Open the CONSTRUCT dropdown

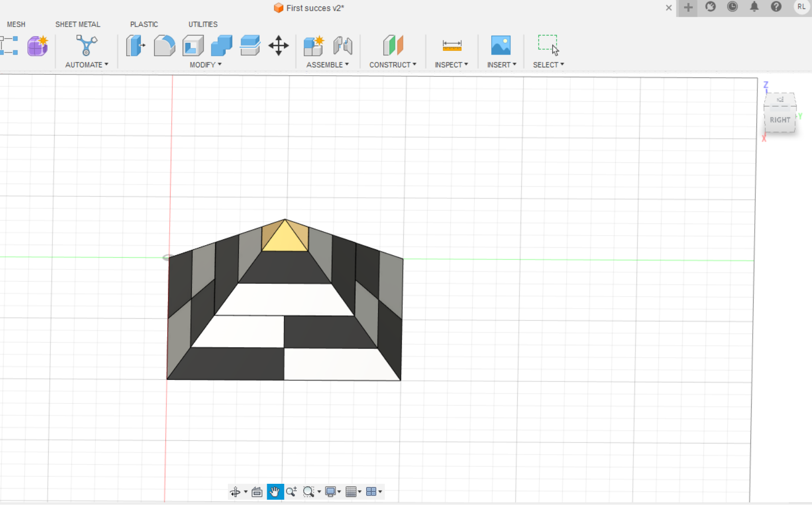pos(393,65)
